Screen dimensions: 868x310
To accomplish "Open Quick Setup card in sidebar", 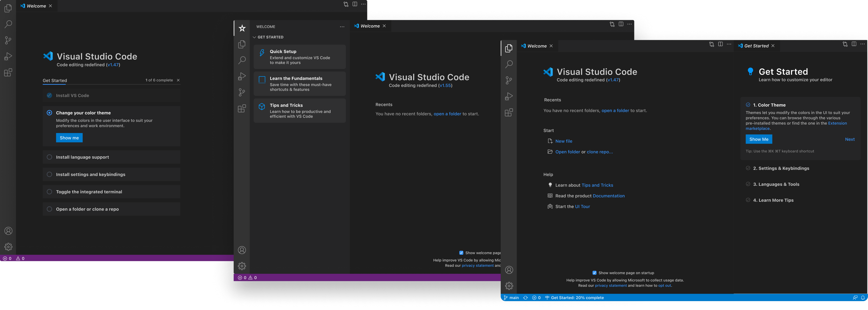I will [x=300, y=57].
